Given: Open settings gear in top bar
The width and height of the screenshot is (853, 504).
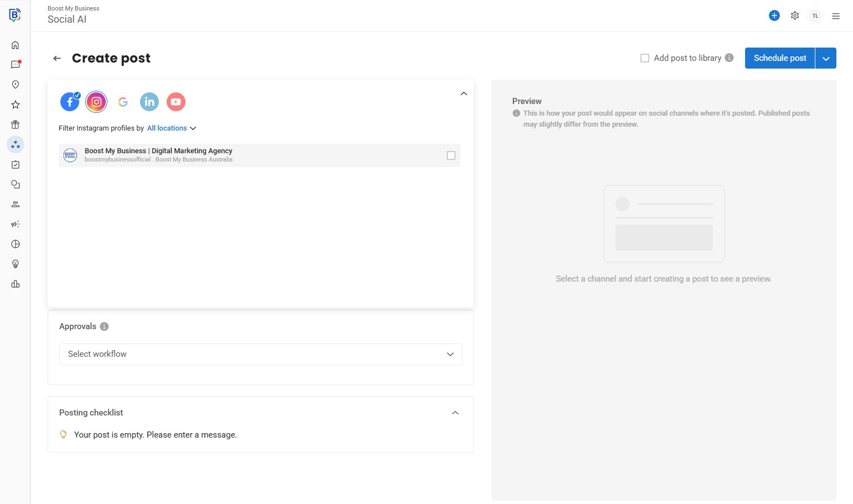Looking at the screenshot, I should (795, 15).
